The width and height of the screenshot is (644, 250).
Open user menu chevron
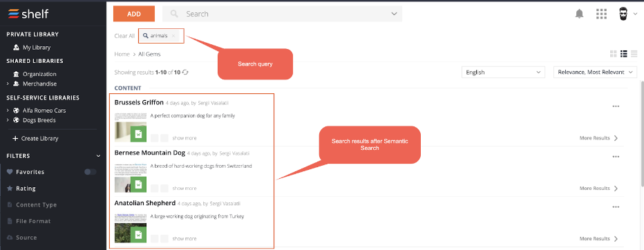click(636, 14)
